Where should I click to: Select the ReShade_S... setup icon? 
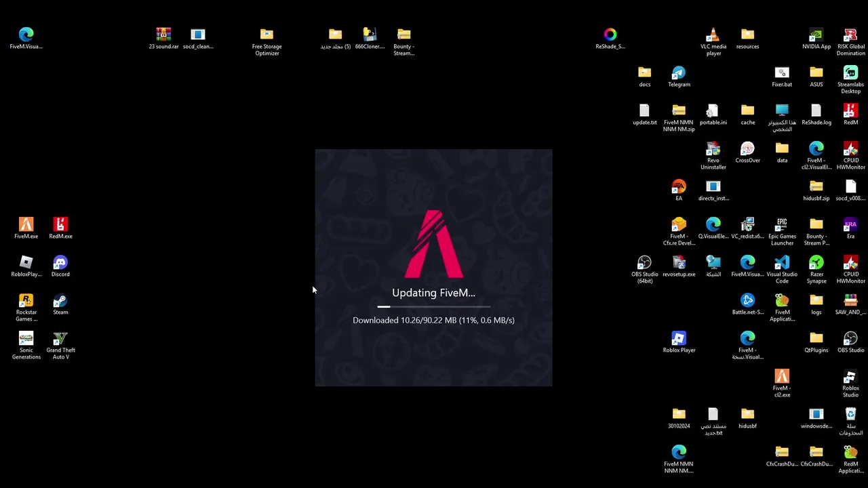[610, 39]
